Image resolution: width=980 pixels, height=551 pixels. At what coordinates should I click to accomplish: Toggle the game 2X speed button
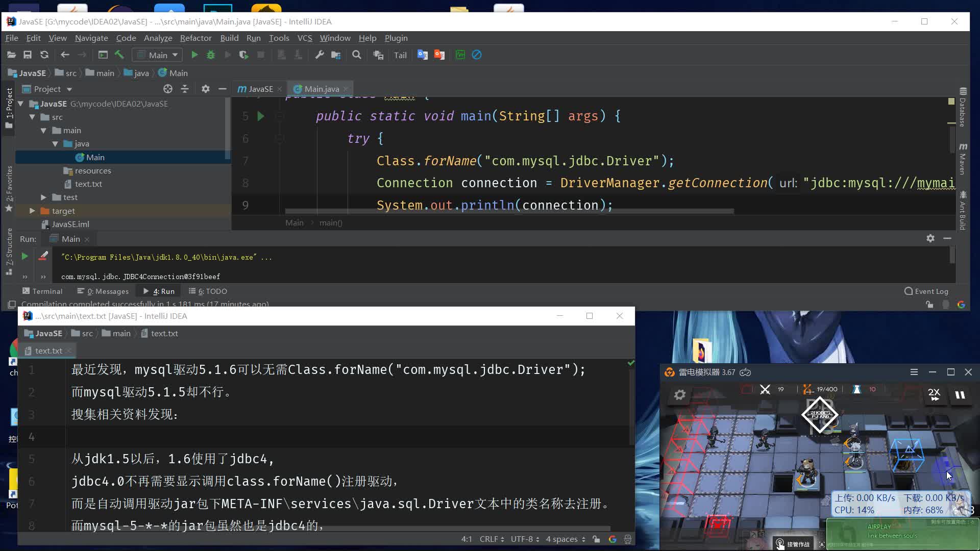934,394
